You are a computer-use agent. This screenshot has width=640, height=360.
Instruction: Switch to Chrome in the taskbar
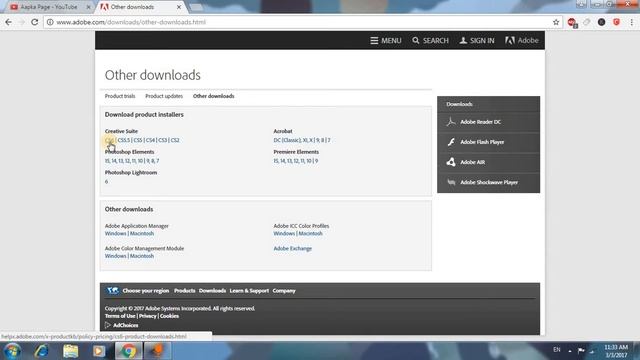pos(128,351)
